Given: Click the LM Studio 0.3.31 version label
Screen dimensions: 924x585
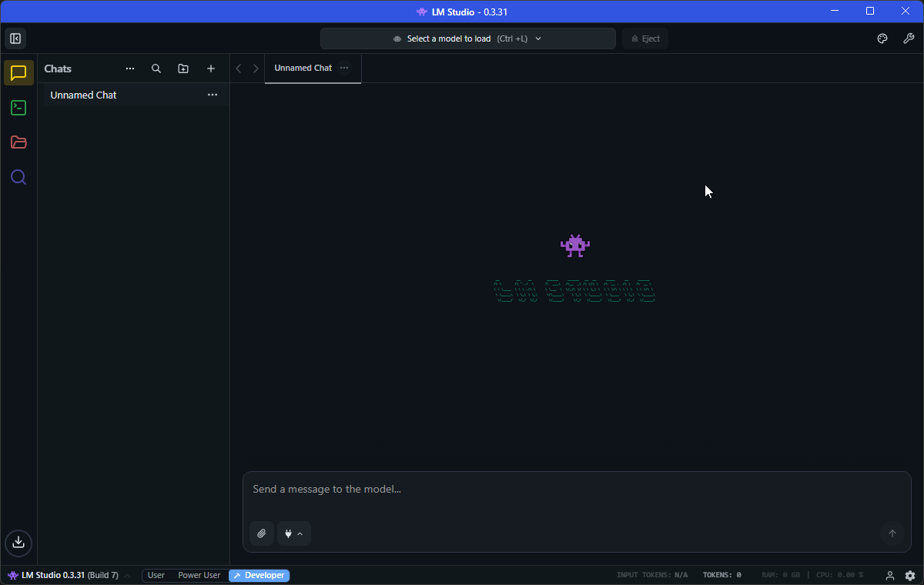Looking at the screenshot, I should (63, 576).
